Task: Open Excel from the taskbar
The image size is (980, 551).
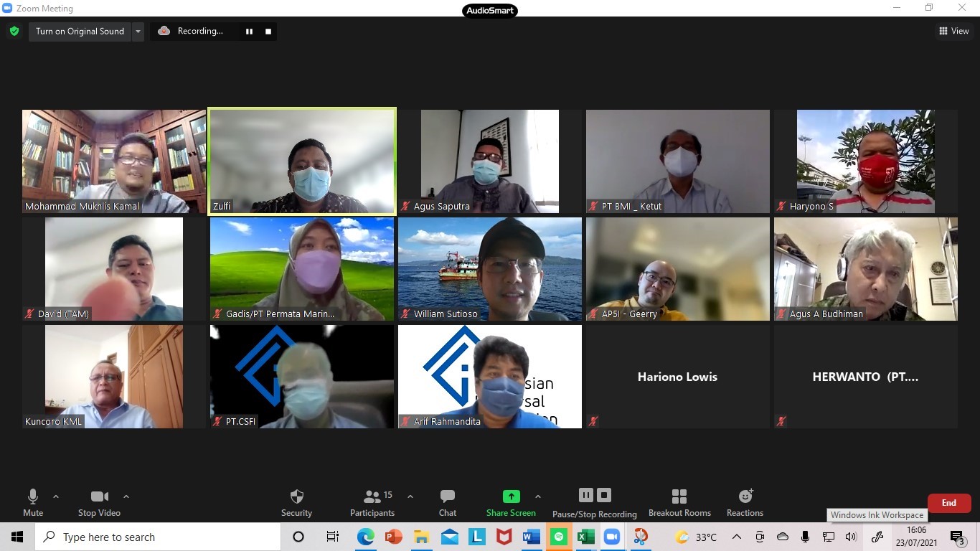Action: pyautogui.click(x=586, y=537)
